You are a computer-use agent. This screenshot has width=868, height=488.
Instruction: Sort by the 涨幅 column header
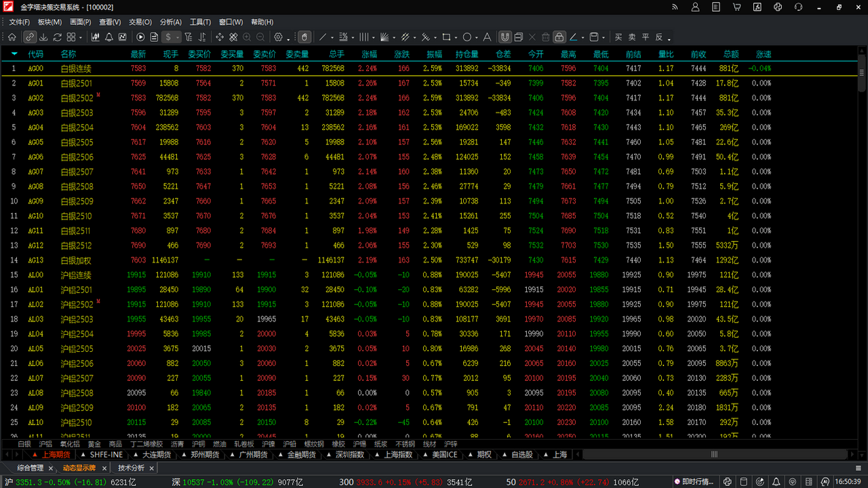click(369, 54)
